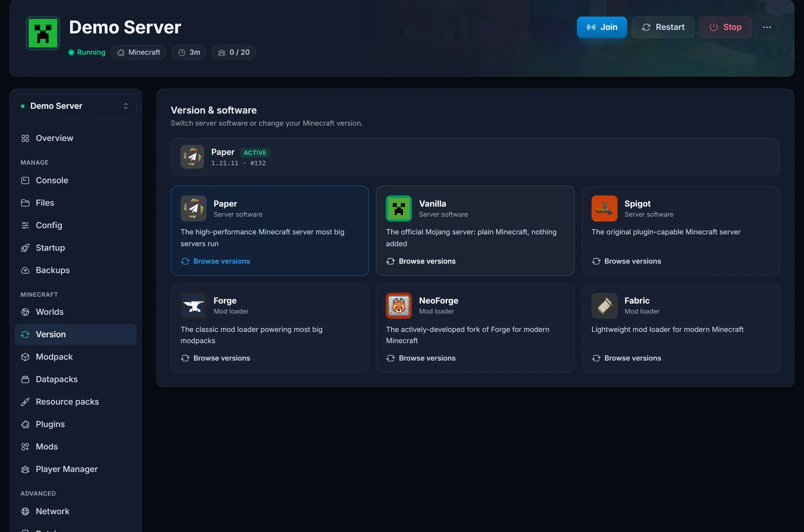The image size is (804, 532).
Task: Click the Startup rocket icon
Action: tap(25, 248)
